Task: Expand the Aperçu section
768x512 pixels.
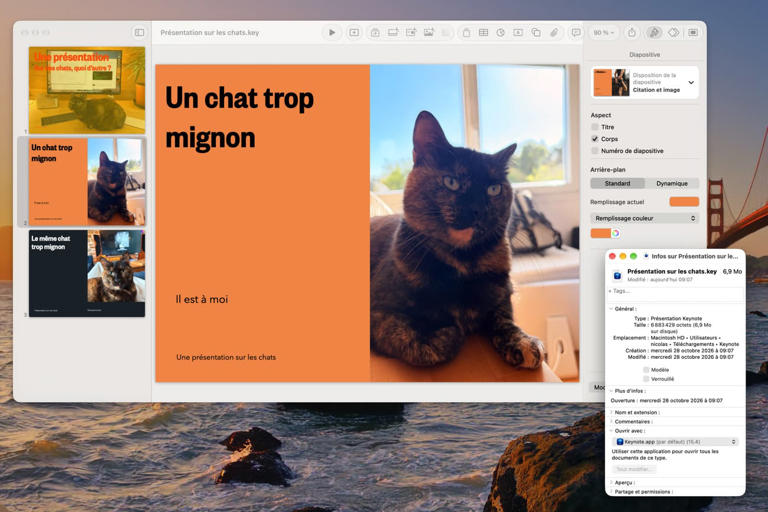Action: 611,483
